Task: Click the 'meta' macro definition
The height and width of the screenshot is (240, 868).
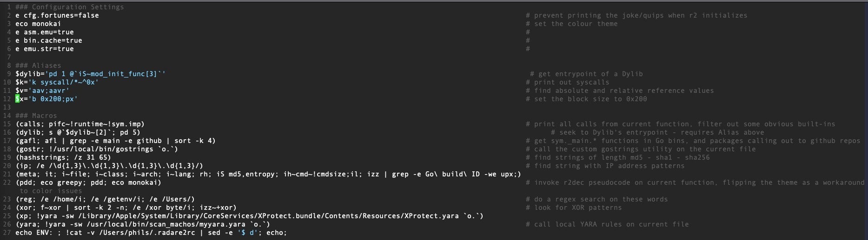Action: (x=268, y=174)
